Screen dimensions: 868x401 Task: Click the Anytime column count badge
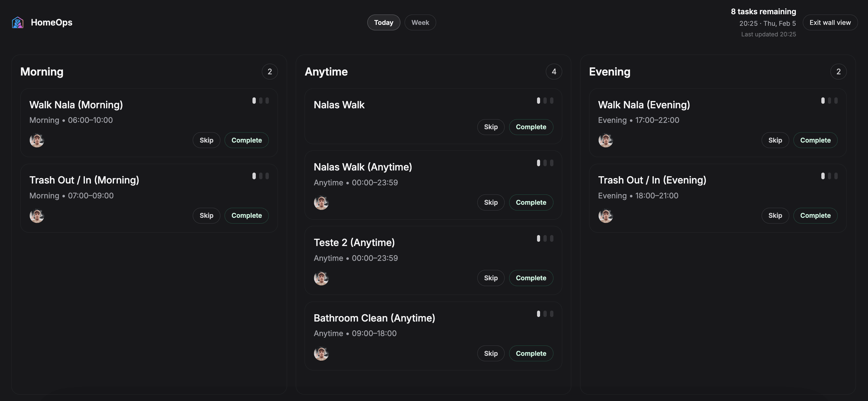click(554, 72)
